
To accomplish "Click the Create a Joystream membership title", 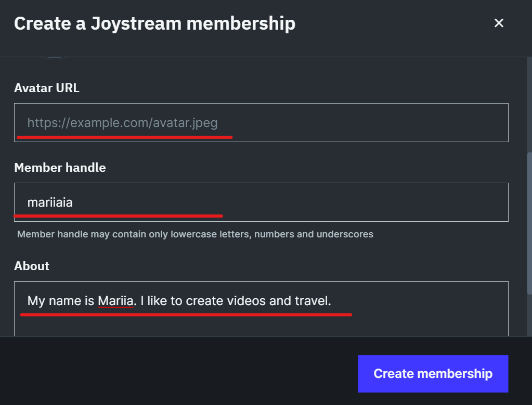I will tap(155, 23).
